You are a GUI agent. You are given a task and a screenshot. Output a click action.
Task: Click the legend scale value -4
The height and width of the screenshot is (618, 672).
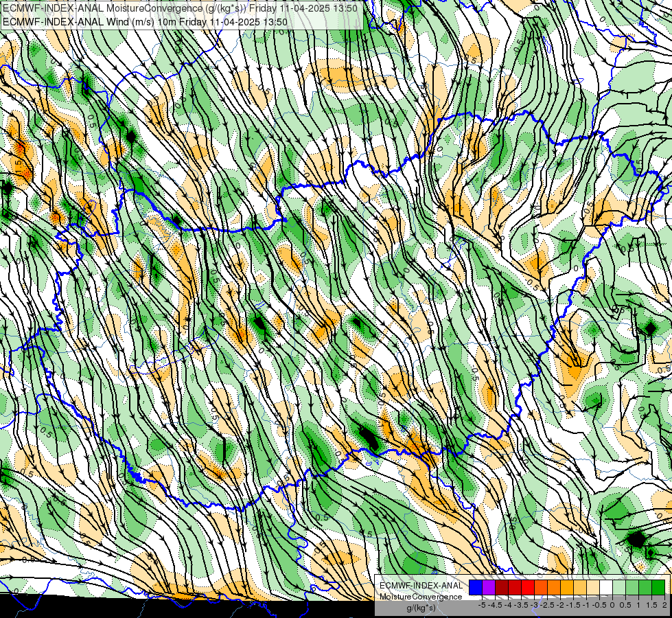point(508,605)
